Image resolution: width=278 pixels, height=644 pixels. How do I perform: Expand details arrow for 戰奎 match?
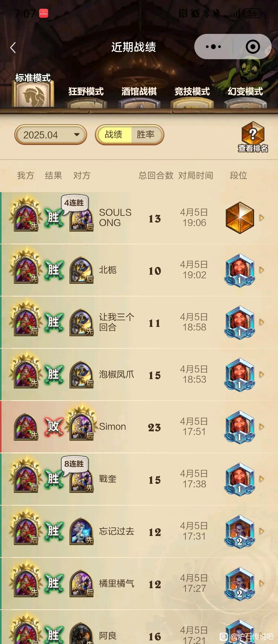[262, 479]
